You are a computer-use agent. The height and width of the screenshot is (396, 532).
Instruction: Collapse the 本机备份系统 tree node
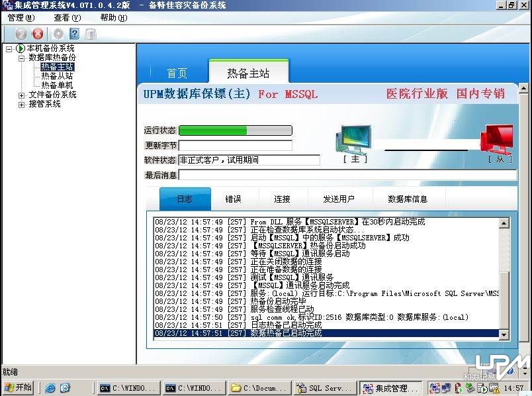tap(9, 49)
